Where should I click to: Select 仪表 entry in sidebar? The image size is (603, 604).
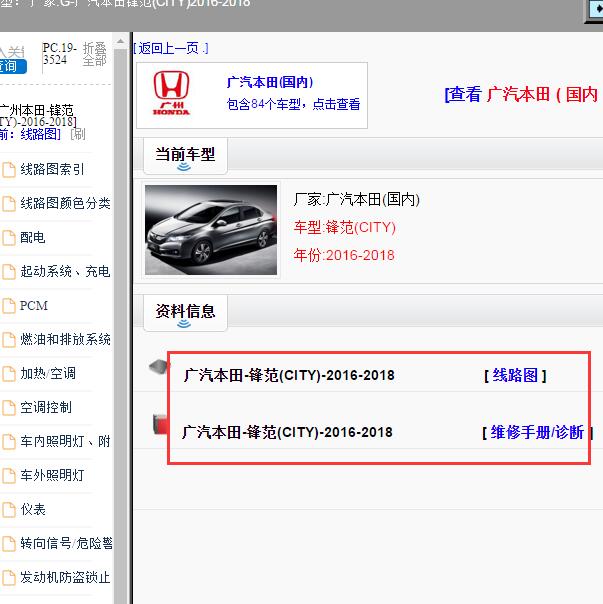33,509
